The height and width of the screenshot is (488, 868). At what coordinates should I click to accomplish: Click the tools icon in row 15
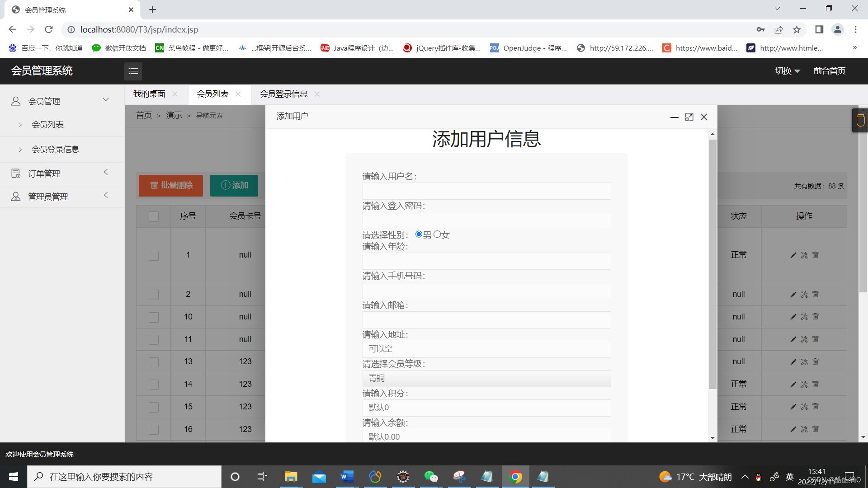[804, 407]
